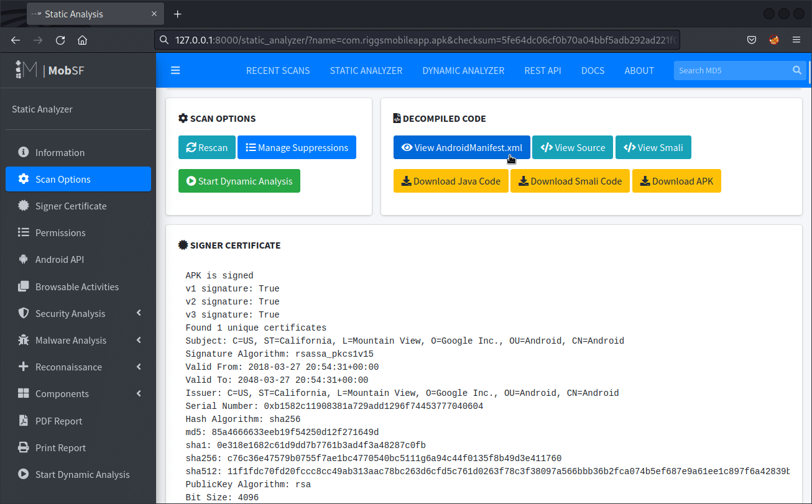The image size is (812, 504).
Task: Click the Reconnaissance plus icon
Action: pyautogui.click(x=24, y=367)
